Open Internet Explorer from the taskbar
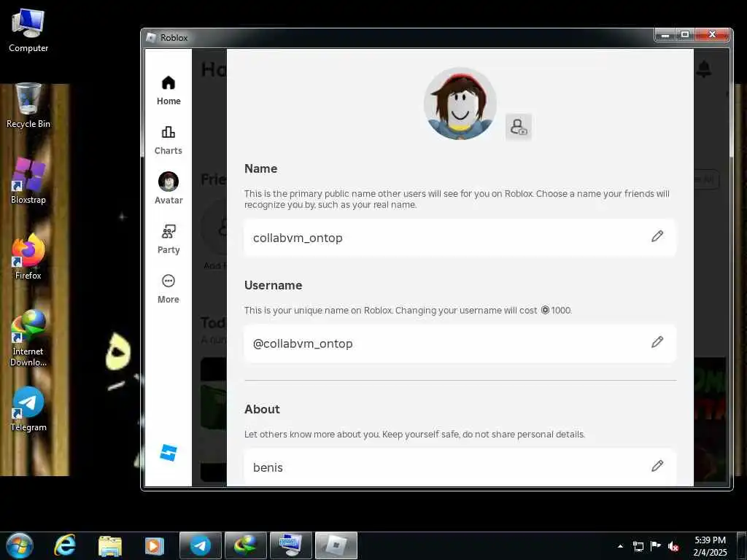Image resolution: width=747 pixels, height=560 pixels. [x=65, y=545]
